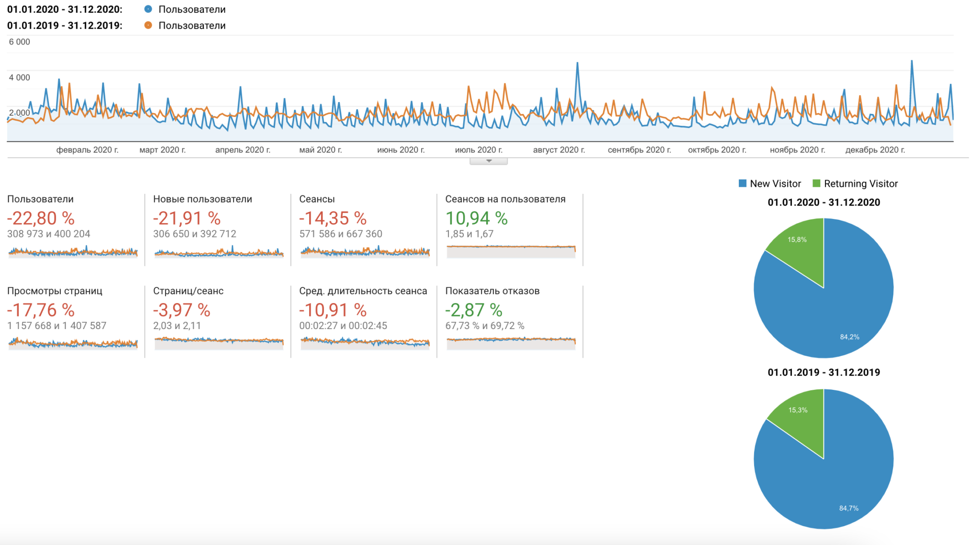980x545 pixels.
Task: Click the Просмотры страниц sparkline
Action: pos(73,343)
